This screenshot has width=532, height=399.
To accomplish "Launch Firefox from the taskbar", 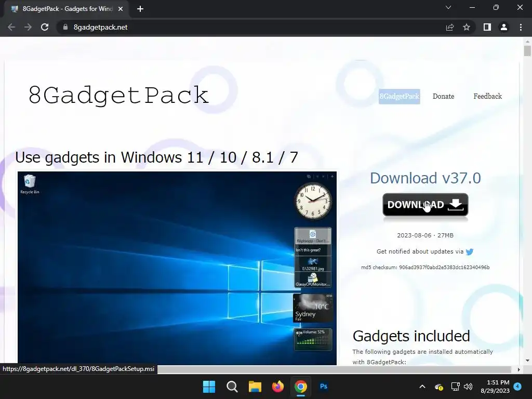I will pos(278,387).
